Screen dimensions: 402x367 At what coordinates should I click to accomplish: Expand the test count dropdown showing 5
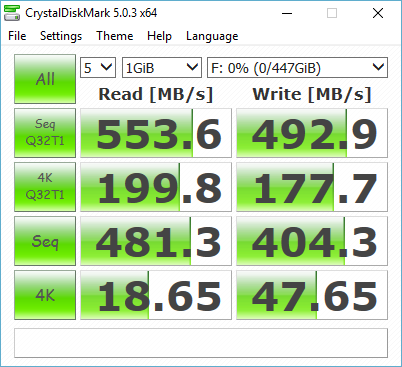(x=98, y=68)
